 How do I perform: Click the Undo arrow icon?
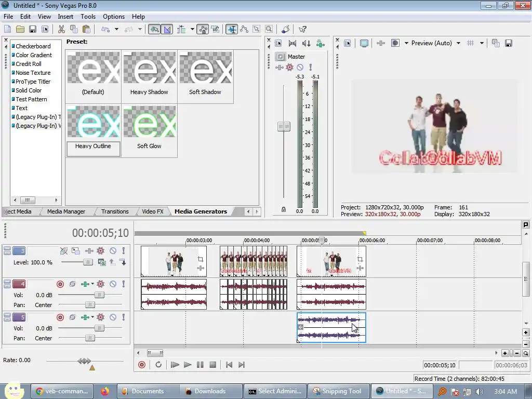click(105, 29)
